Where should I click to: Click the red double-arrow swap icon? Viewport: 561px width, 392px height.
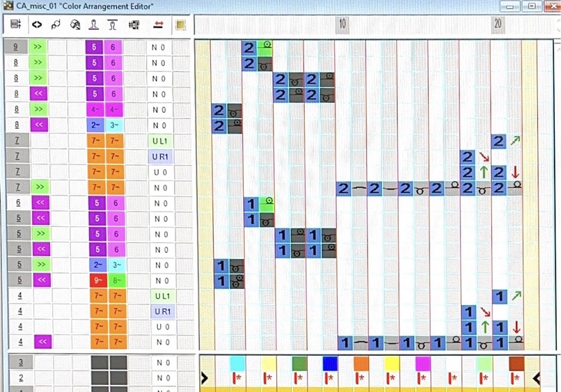click(x=159, y=24)
